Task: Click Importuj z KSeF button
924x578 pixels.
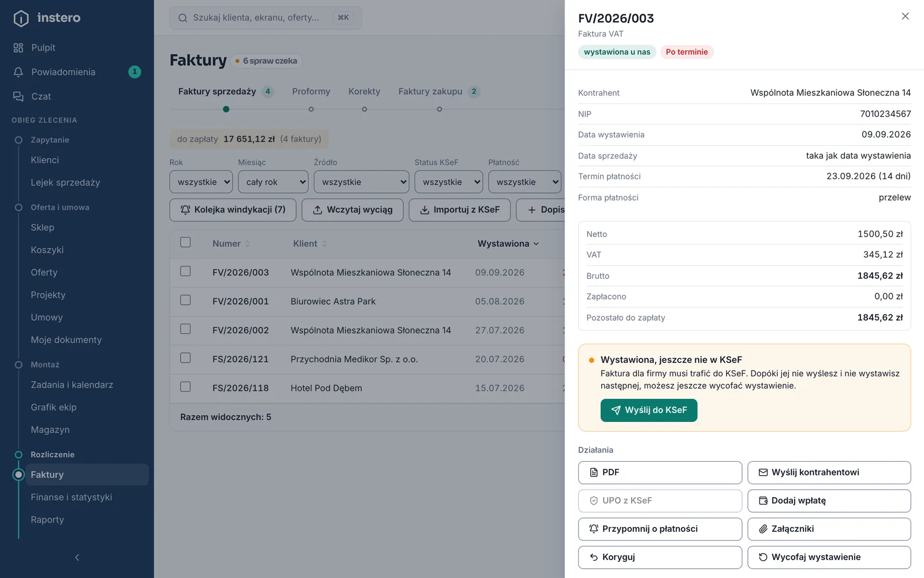Action: coord(460,210)
